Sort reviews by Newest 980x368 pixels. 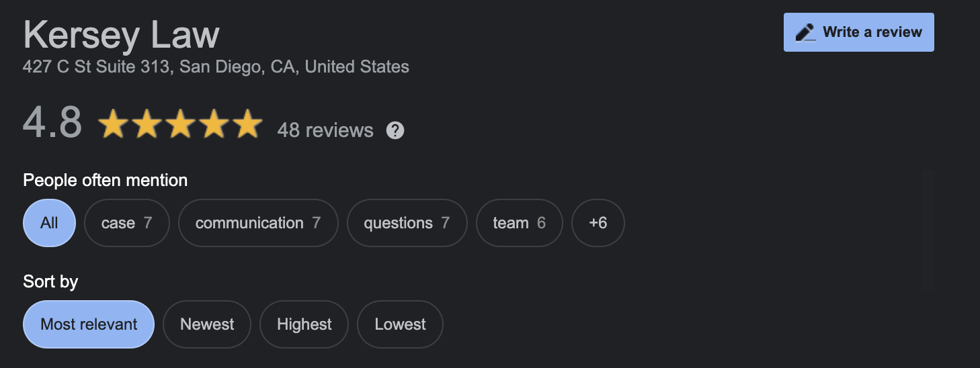click(207, 324)
